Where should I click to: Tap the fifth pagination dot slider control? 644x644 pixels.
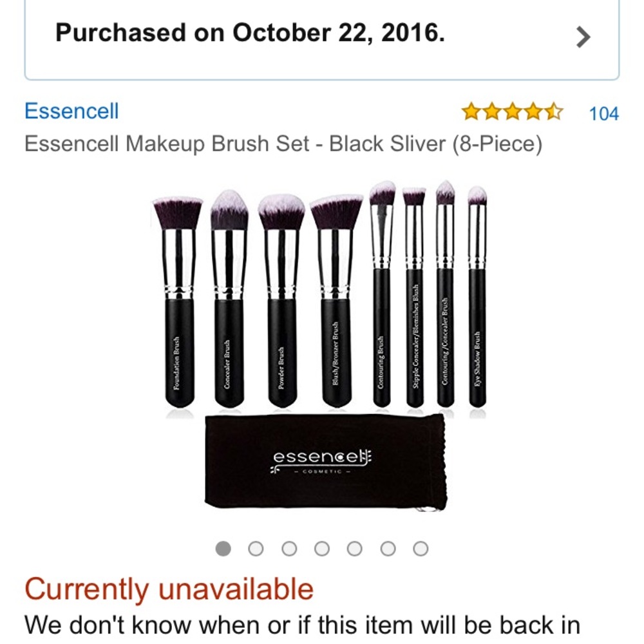click(x=352, y=548)
